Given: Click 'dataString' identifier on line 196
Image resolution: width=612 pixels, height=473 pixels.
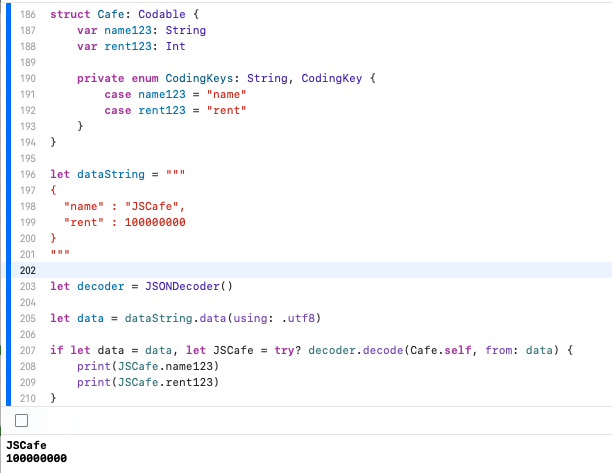Looking at the screenshot, I should [x=111, y=174].
